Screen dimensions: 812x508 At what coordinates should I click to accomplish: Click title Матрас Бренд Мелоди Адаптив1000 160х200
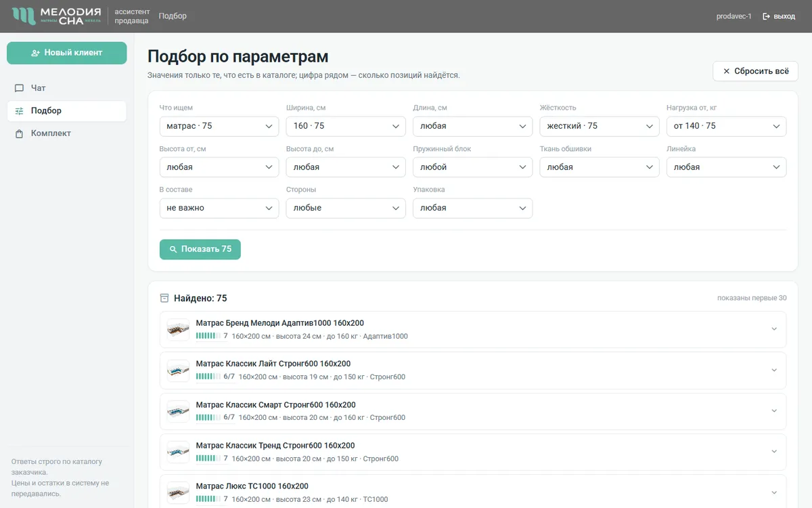[280, 323]
